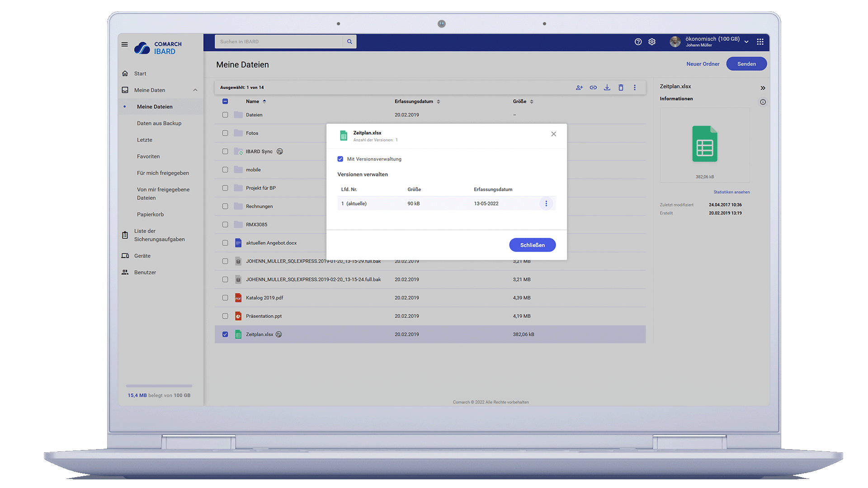Click the storage usage progress bar
Screen dimensions: 868x488
159,386
